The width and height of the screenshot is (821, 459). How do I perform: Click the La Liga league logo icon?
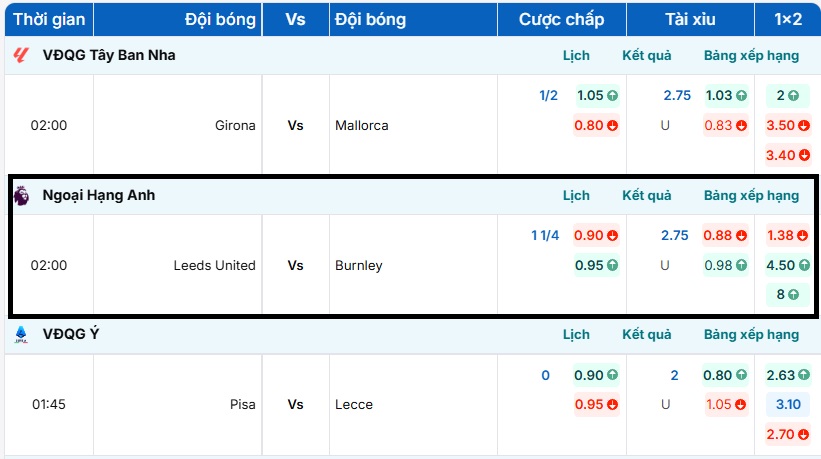click(20, 55)
